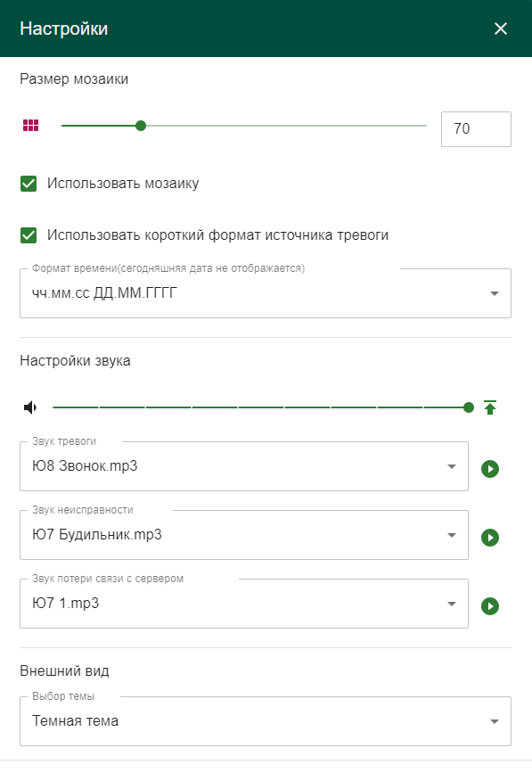The width and height of the screenshot is (532, 773).
Task: Open the Выбор темы dropdown
Action: tap(266, 721)
